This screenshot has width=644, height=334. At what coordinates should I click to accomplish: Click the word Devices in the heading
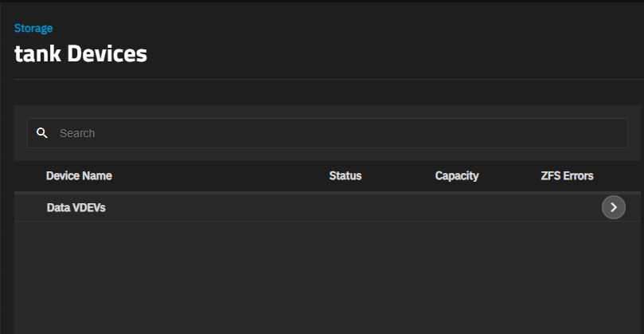click(x=108, y=54)
